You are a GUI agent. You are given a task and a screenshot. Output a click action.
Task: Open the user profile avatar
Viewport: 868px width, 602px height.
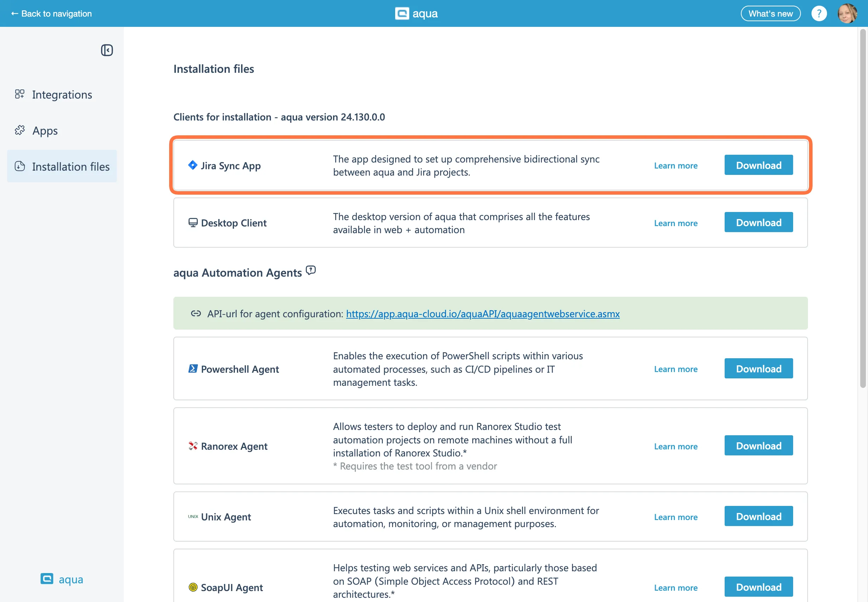coord(847,13)
